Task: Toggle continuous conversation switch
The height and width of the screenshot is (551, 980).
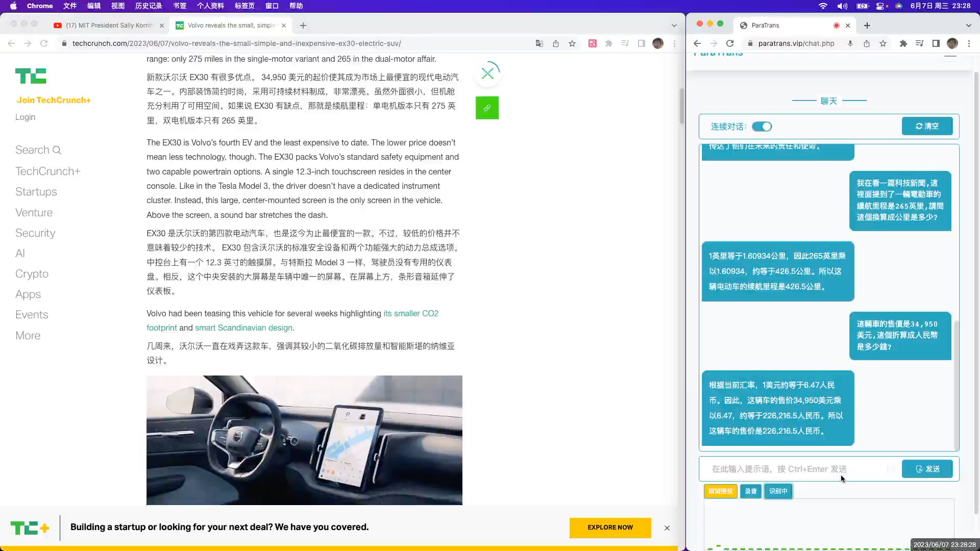Action: pos(762,127)
